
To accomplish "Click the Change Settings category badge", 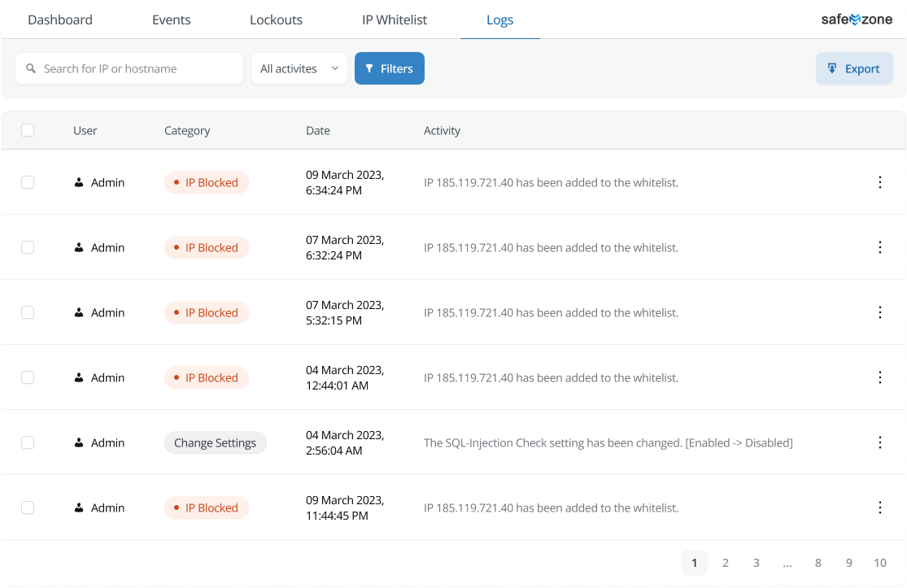I will coord(216,442).
